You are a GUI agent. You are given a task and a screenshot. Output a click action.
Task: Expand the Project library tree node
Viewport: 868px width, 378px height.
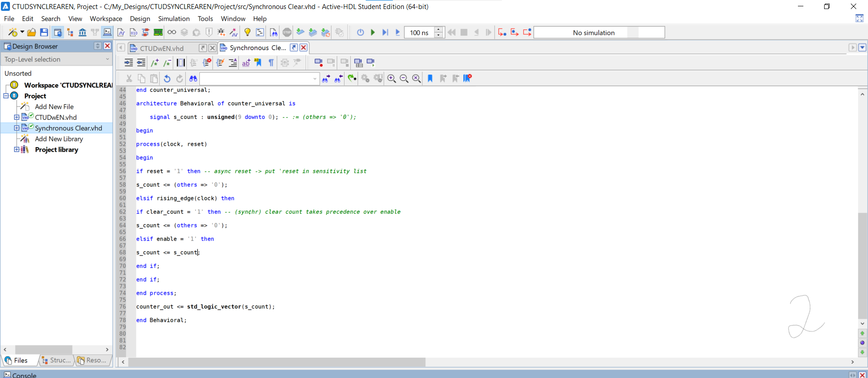pos(17,149)
